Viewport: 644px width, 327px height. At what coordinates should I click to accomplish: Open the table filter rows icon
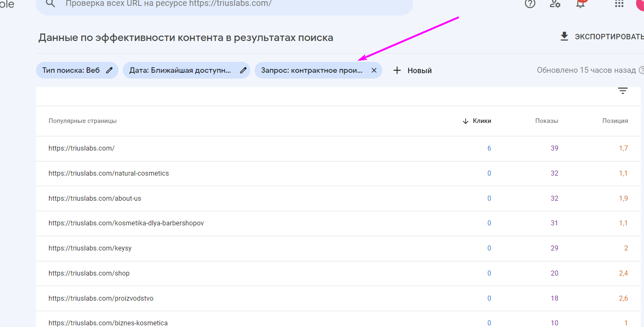pos(623,91)
